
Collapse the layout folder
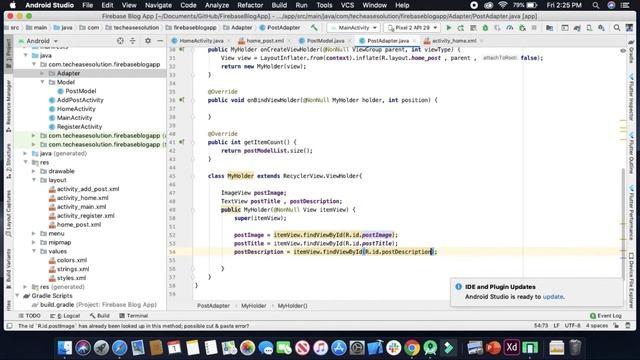(34, 180)
